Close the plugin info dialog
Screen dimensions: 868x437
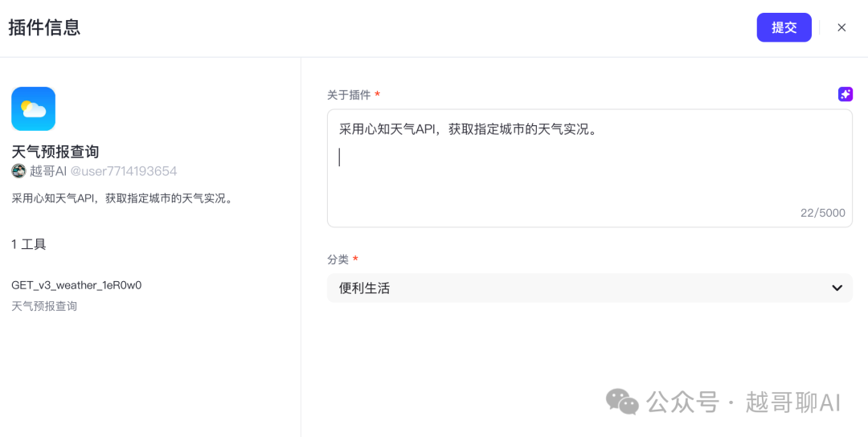tap(841, 27)
